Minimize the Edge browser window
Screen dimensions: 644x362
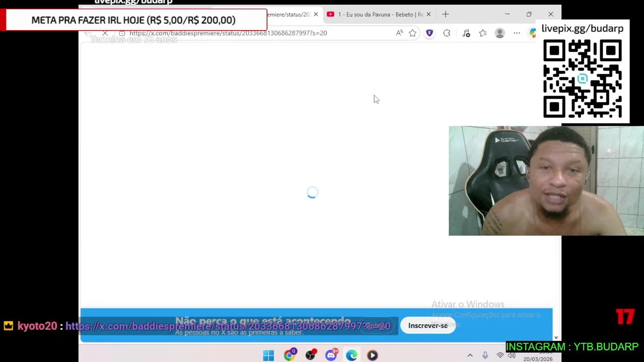click(507, 15)
